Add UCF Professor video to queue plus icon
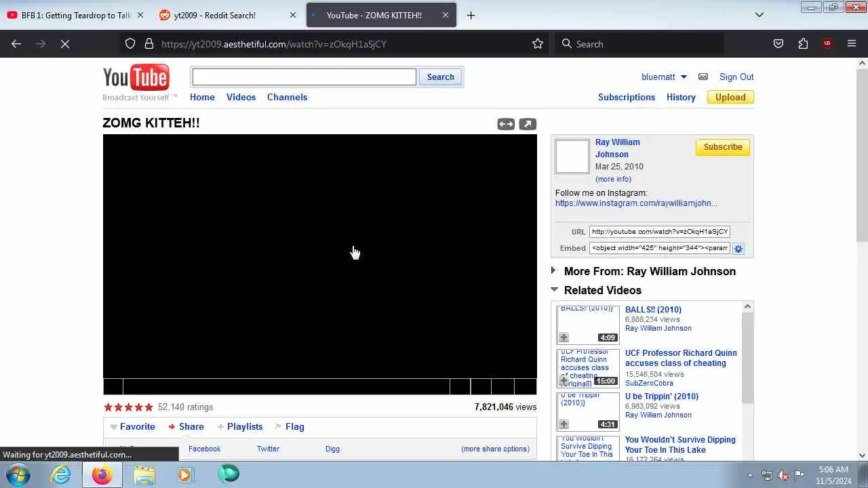 coord(564,381)
